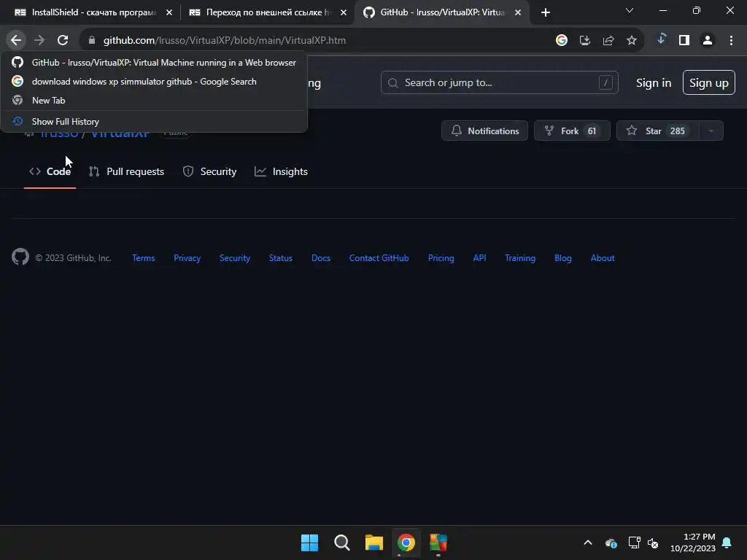Click the network display tray icon
This screenshot has width=747, height=560.
click(x=634, y=542)
